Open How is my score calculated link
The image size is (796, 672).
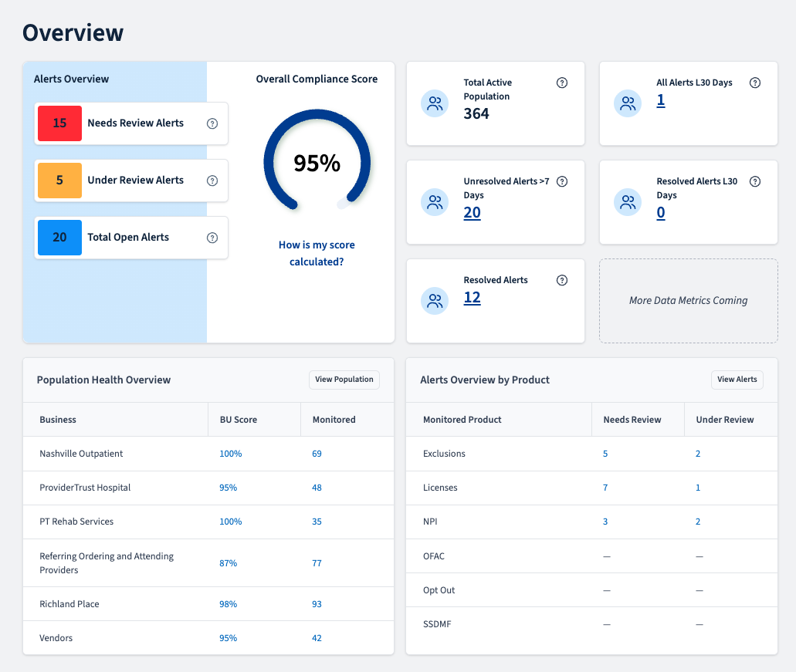tap(317, 253)
